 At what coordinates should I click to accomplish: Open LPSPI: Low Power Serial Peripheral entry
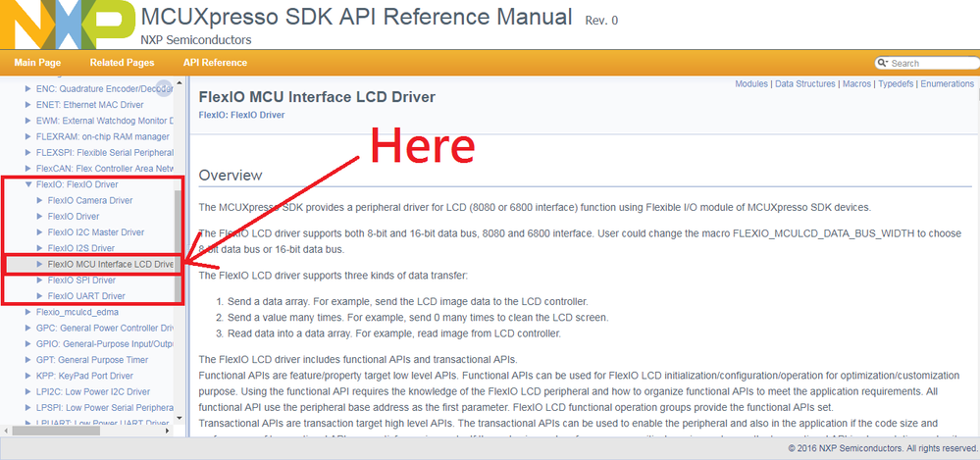(104, 407)
